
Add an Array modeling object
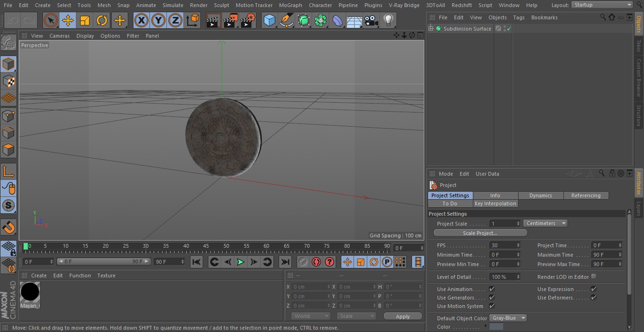click(x=321, y=21)
